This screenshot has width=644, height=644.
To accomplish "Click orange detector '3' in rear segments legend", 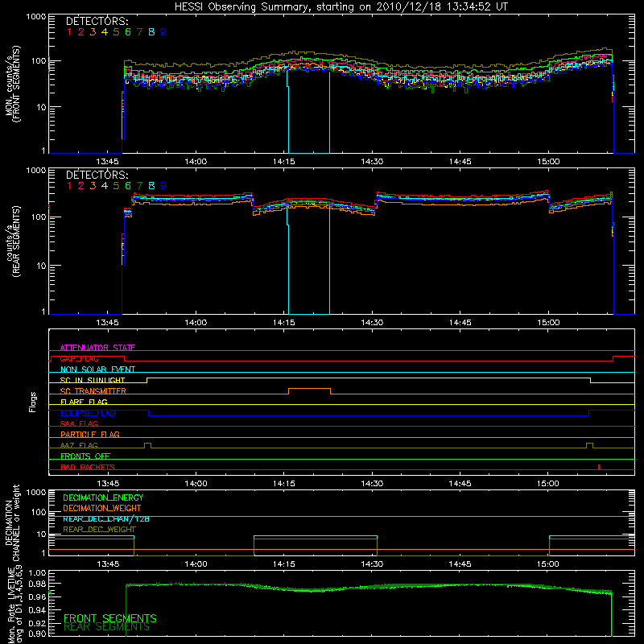I will pos(93,186).
